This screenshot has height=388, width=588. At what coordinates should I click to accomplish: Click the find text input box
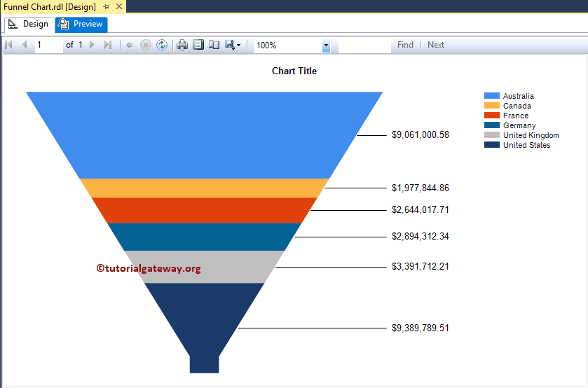point(364,45)
